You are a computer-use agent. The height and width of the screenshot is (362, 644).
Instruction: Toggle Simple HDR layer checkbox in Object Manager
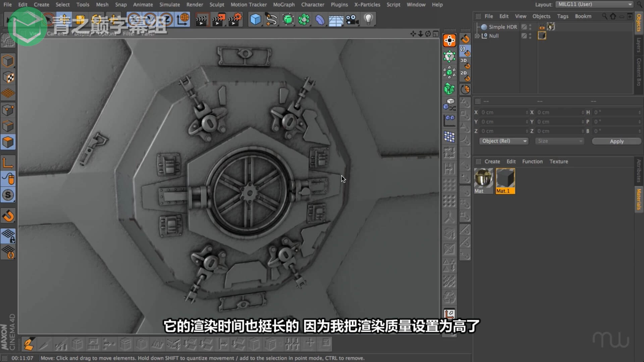coord(524,27)
